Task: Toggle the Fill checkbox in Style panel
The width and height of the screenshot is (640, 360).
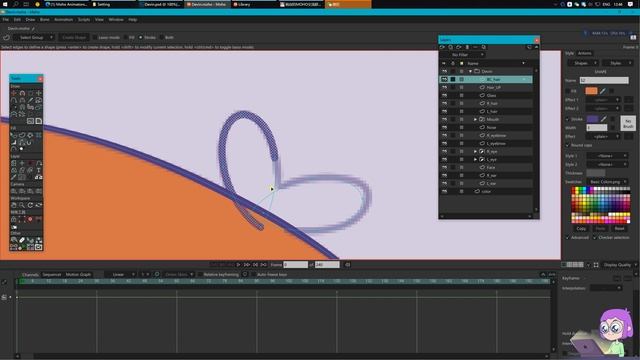Action: pyautogui.click(x=568, y=91)
